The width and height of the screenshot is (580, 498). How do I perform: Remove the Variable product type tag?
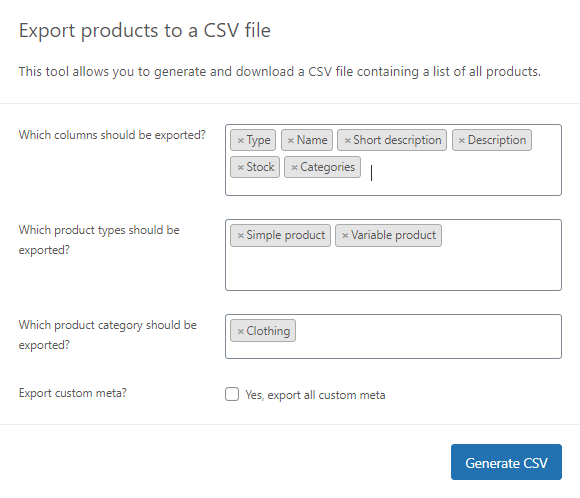(x=345, y=236)
